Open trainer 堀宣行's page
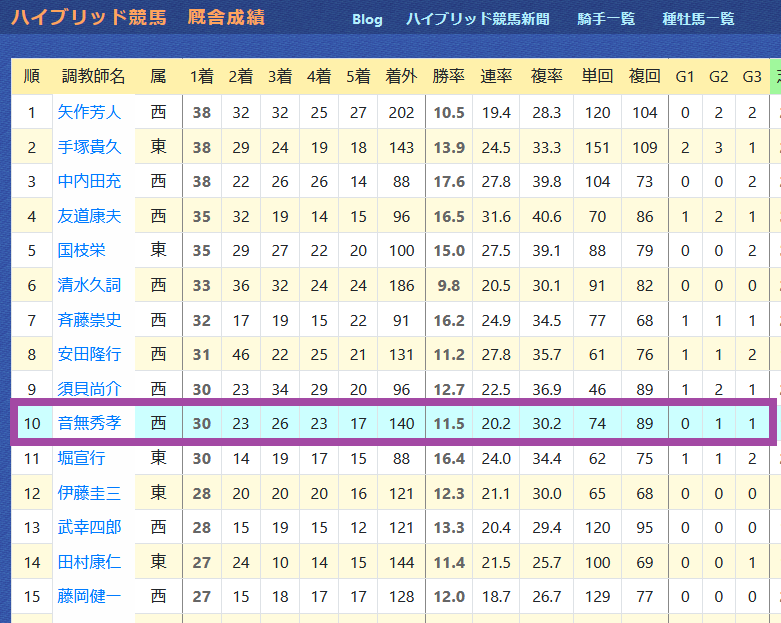Screen dimensions: 781x623 point(81,458)
